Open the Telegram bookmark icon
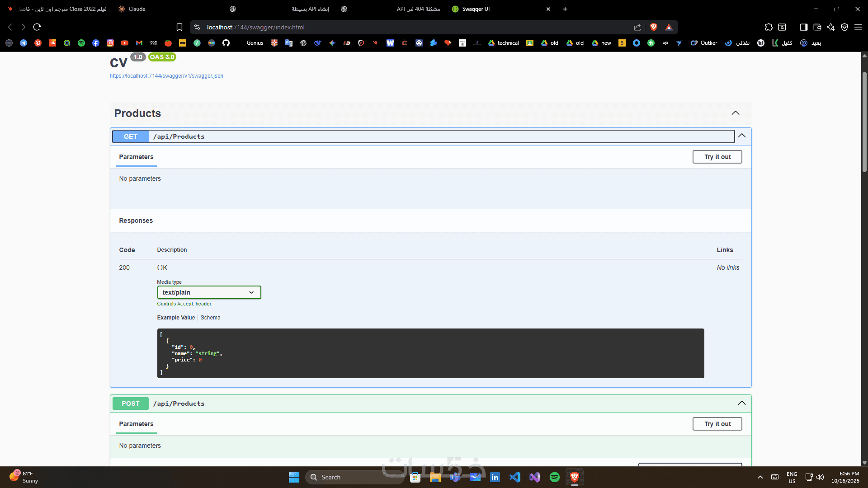The width and height of the screenshot is (868, 488). 24,43
